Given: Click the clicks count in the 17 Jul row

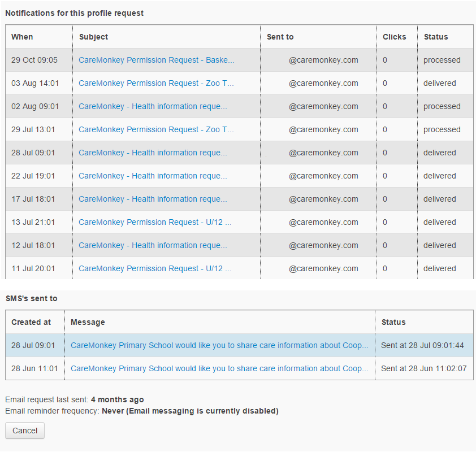Looking at the screenshot, I should (384, 199).
